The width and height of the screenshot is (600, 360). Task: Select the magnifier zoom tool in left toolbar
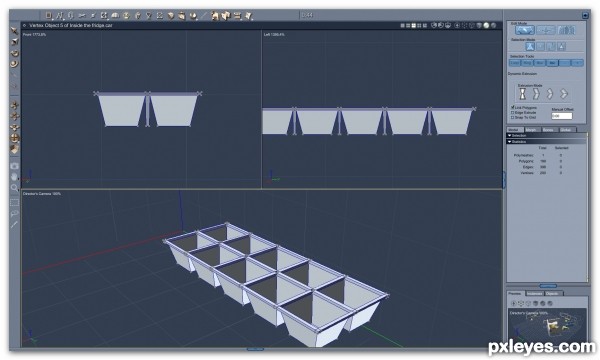(15, 187)
